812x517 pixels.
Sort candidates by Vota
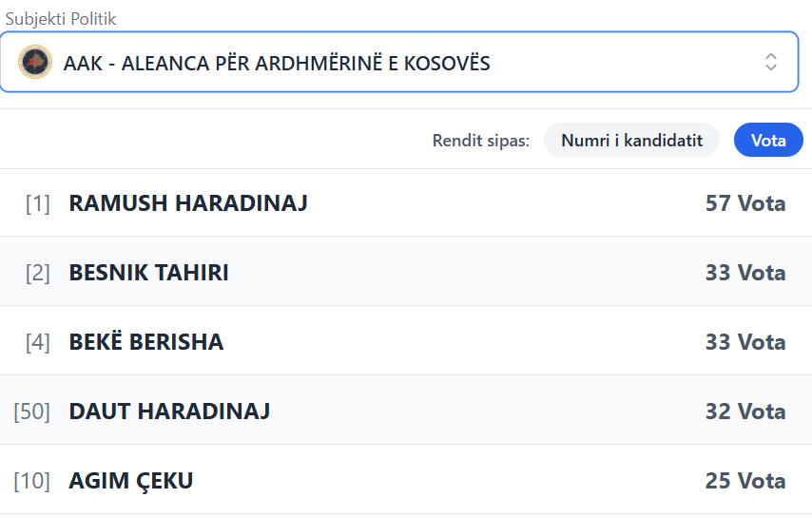click(768, 141)
